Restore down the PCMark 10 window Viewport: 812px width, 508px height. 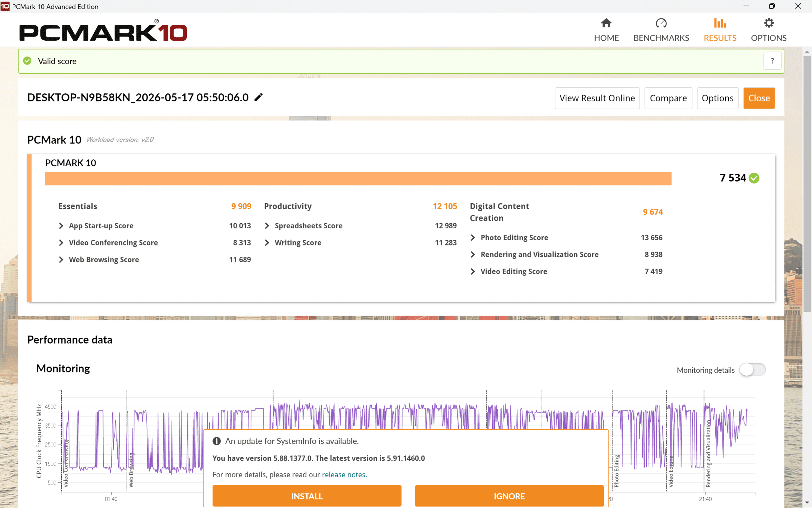tap(772, 6)
